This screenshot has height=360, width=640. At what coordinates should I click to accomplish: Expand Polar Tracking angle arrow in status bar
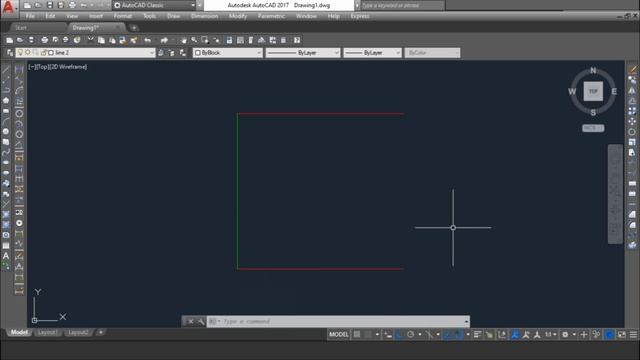pyautogui.click(x=420, y=335)
